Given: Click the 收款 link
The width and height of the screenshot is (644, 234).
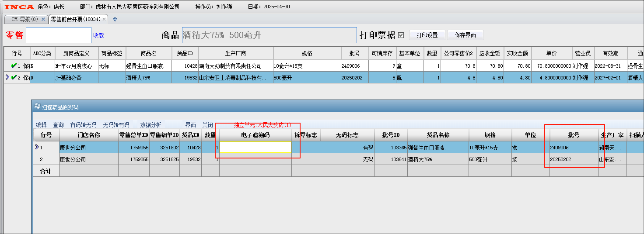Looking at the screenshot, I should [x=98, y=35].
